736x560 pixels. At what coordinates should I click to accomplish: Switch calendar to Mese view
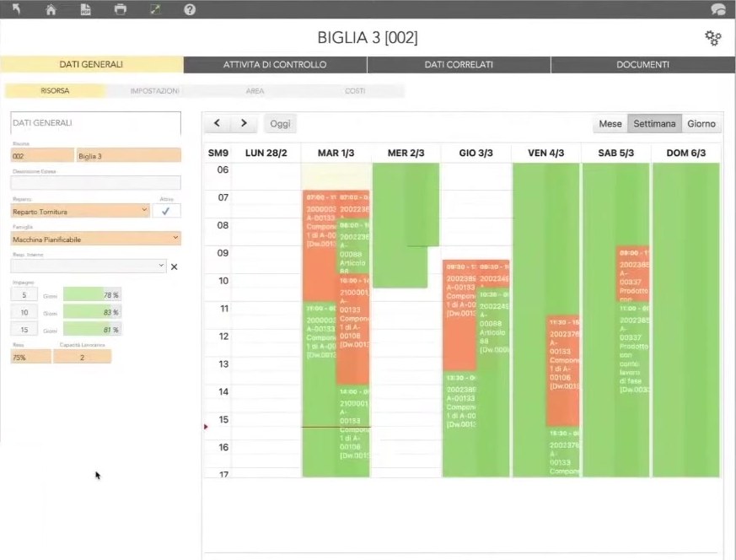click(610, 123)
